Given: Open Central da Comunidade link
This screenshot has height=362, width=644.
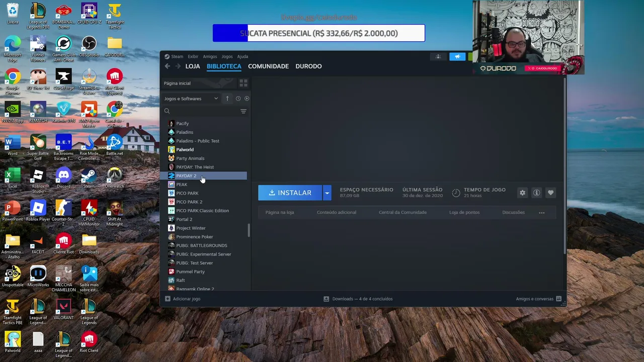Looking at the screenshot, I should click(403, 212).
